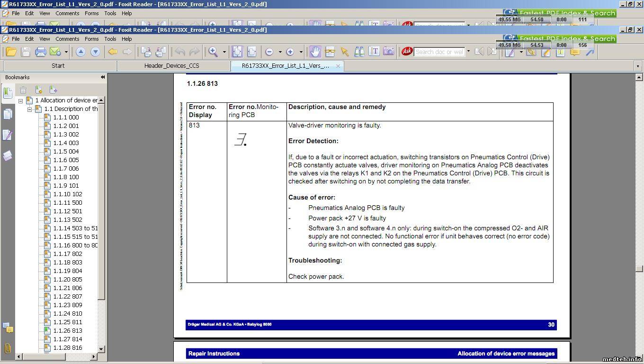Toggle Fit Page view mode

click(x=237, y=52)
